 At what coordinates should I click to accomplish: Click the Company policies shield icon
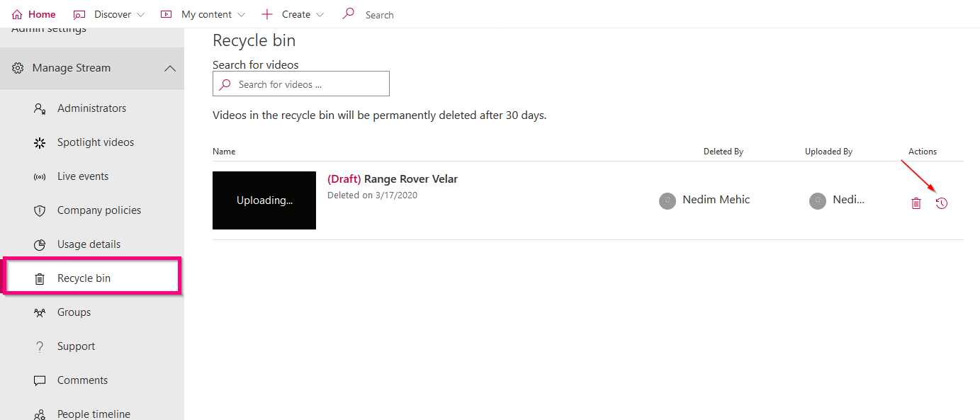(40, 210)
